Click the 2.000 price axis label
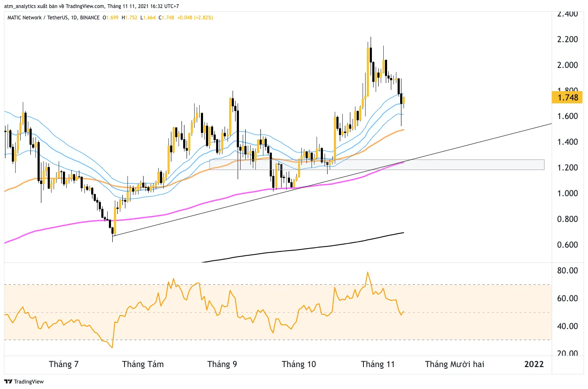 [x=567, y=65]
